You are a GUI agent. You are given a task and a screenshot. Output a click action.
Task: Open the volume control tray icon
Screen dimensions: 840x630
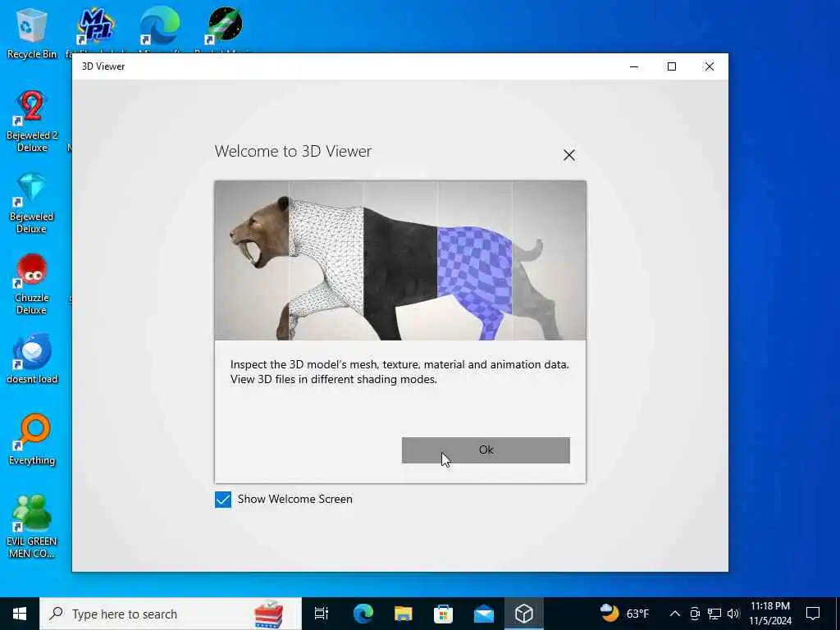click(x=733, y=614)
